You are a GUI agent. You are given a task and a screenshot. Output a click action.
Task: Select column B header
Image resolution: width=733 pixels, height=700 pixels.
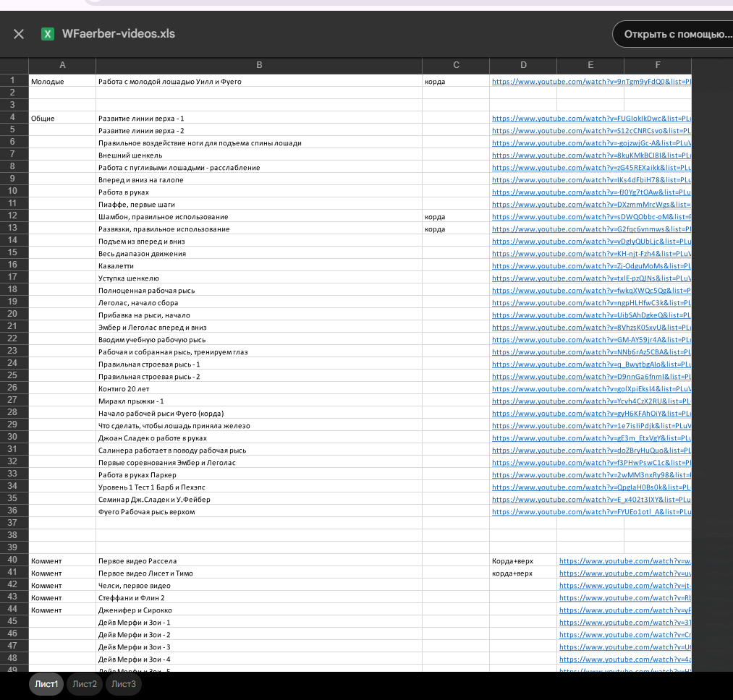click(259, 65)
